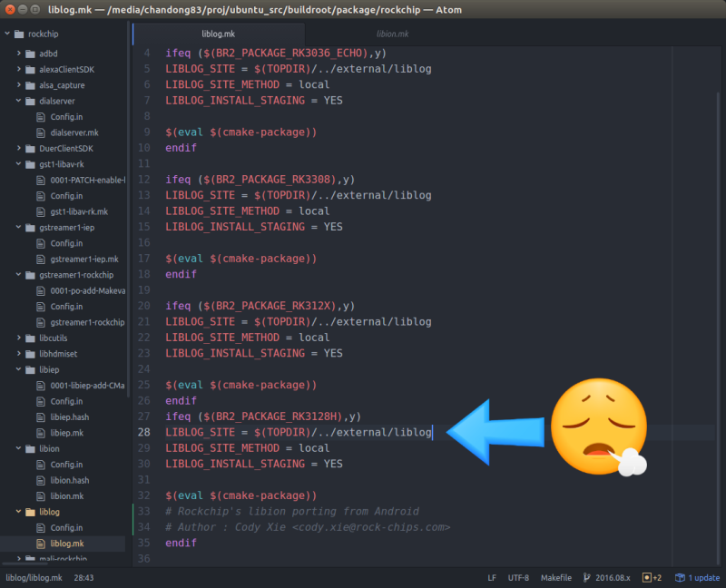Screen dimensions: 726x588
Task: Click the UTF-8 encoding selector
Action: point(518,577)
